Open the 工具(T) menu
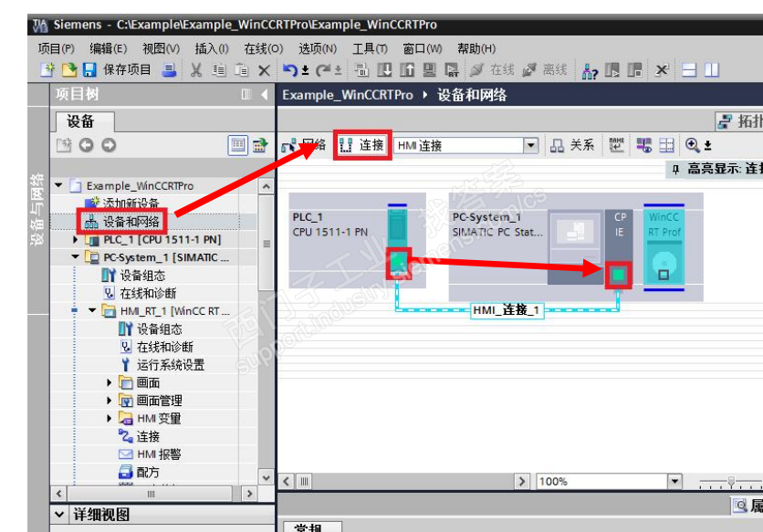Screen dimensions: 763x532 [x=370, y=48]
